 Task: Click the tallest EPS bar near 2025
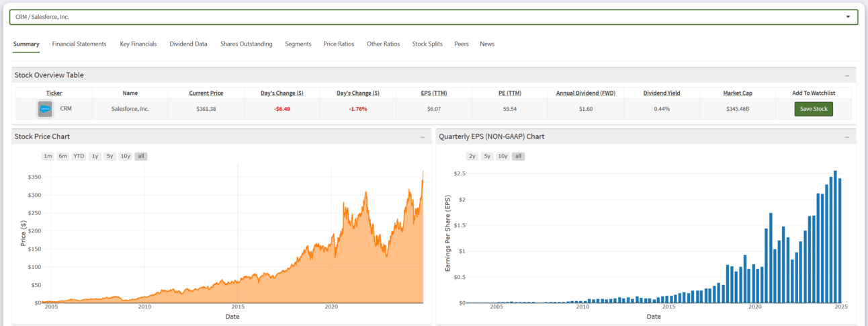835,237
